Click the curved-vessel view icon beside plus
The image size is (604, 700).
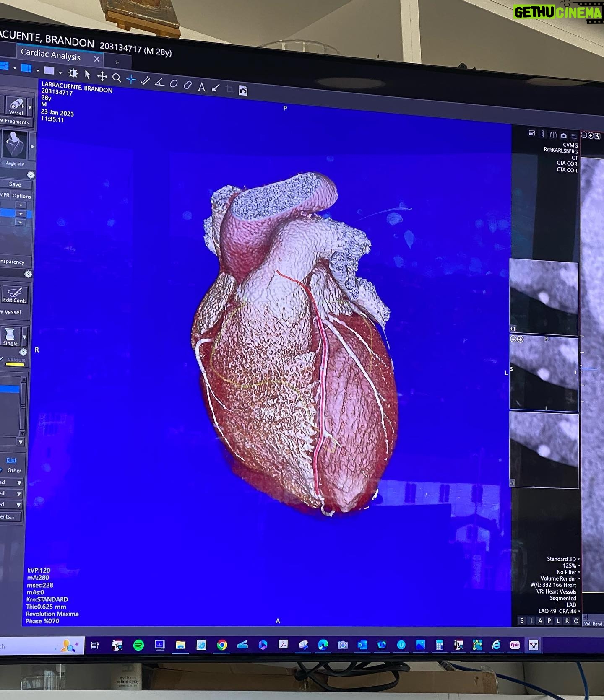597,136
